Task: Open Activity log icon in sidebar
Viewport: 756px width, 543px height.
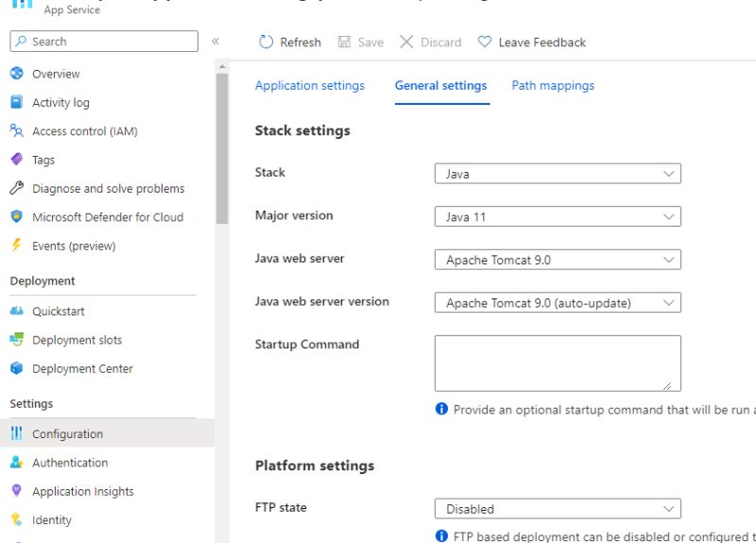Action: (x=16, y=102)
